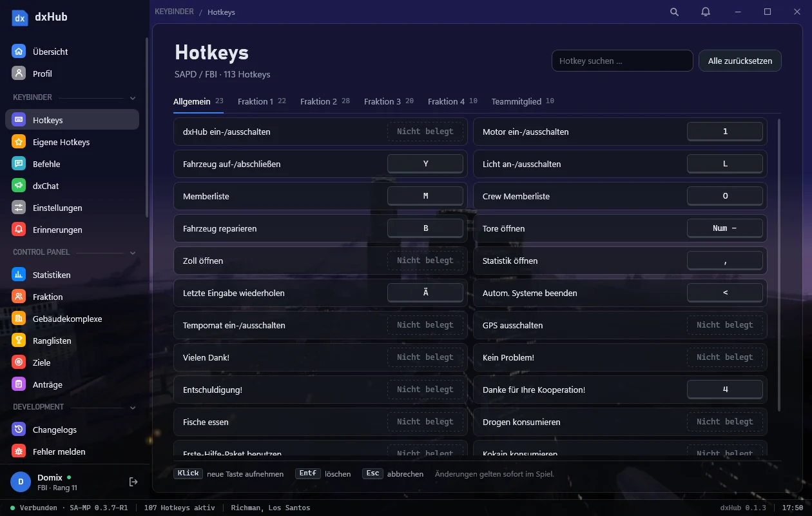812x516 pixels.
Task: Assign key to GPS ausschalten
Action: coord(725,325)
